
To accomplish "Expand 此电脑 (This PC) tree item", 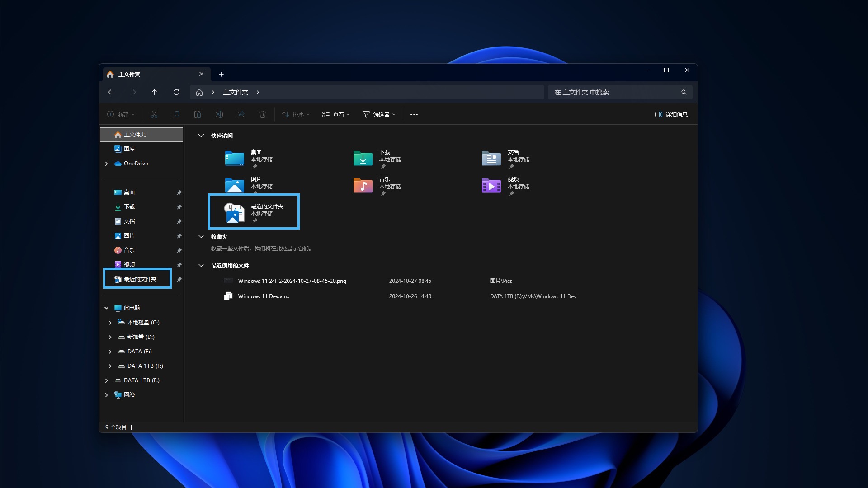I will [105, 307].
